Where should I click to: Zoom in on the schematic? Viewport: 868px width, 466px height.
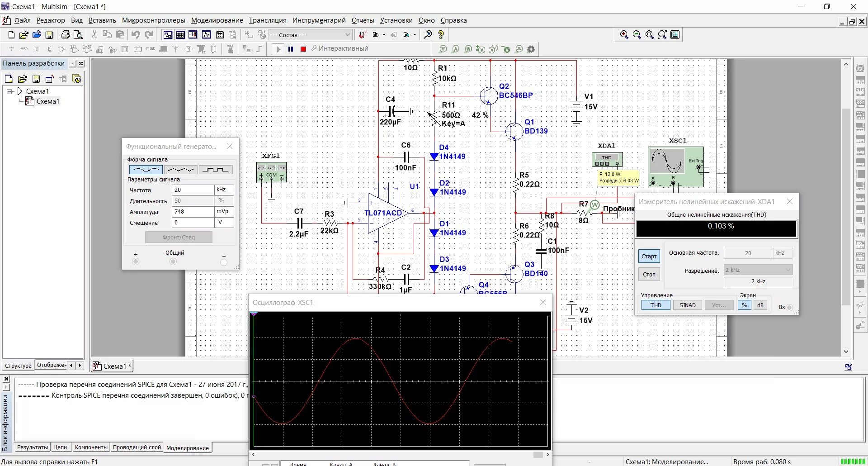pos(624,35)
